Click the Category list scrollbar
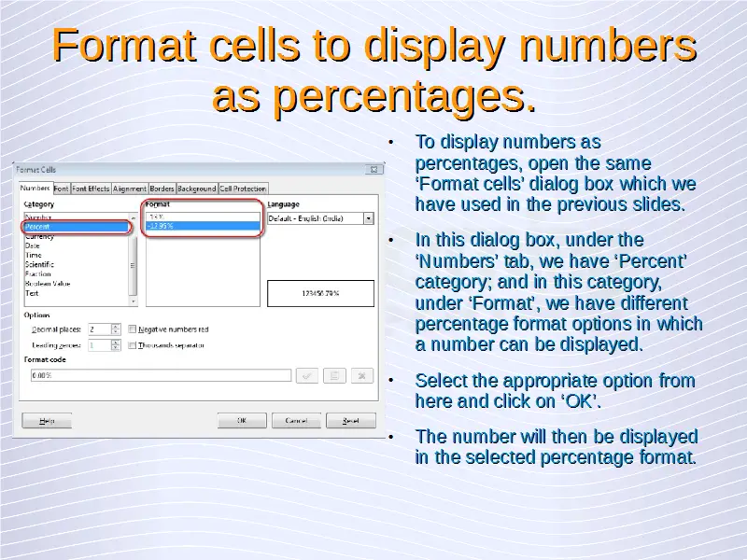This screenshot has width=747, height=560. tap(133, 266)
